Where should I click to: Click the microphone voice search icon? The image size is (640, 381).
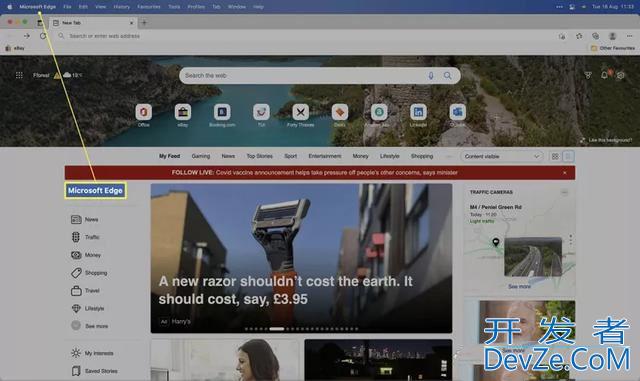(431, 76)
